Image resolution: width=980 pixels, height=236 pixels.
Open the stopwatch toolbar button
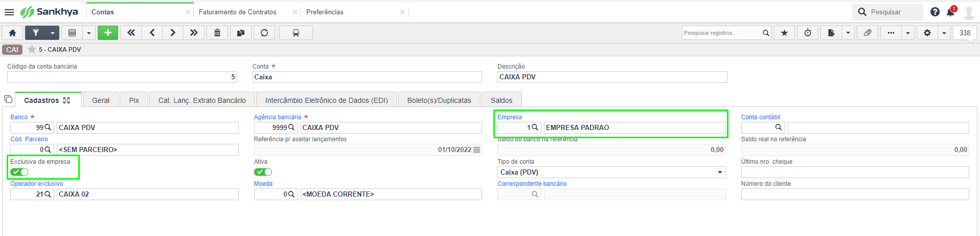point(808,33)
